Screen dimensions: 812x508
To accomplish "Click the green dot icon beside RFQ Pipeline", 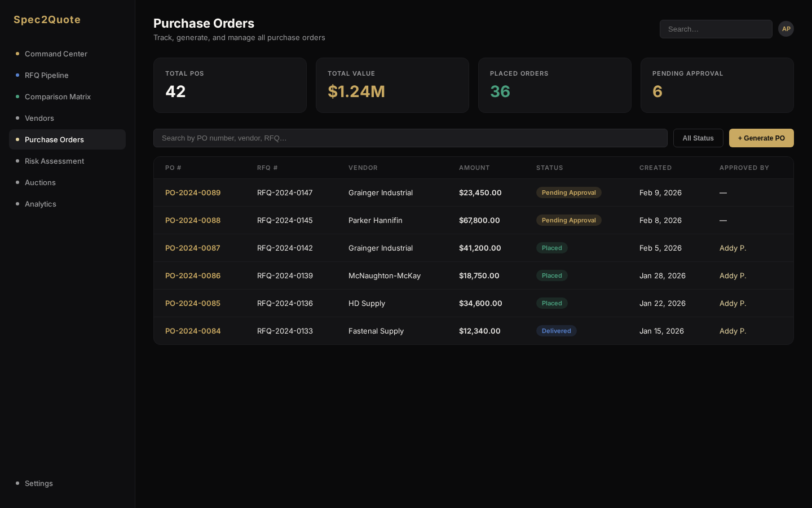I will pos(17,75).
